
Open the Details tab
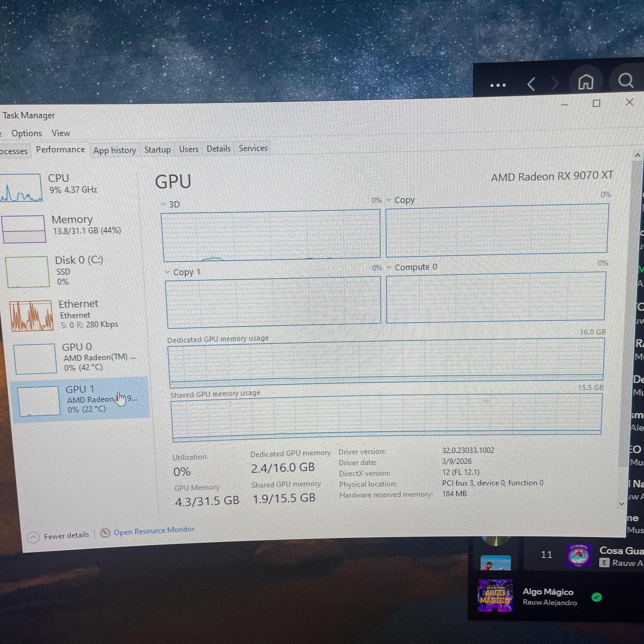(x=219, y=149)
